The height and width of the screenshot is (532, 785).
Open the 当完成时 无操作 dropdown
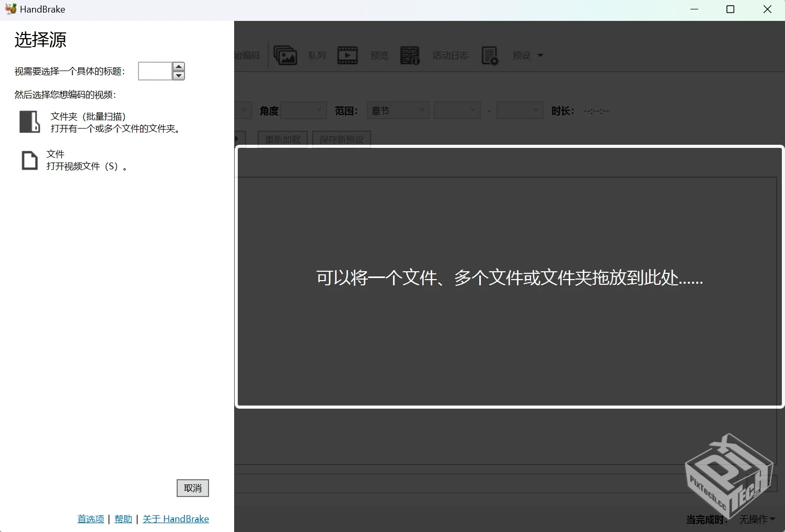[x=756, y=519]
